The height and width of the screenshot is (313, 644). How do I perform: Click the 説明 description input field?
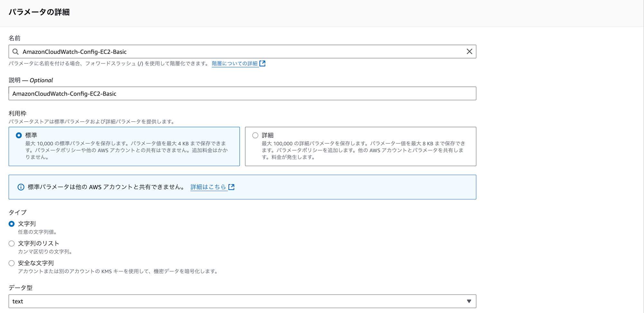tap(242, 93)
